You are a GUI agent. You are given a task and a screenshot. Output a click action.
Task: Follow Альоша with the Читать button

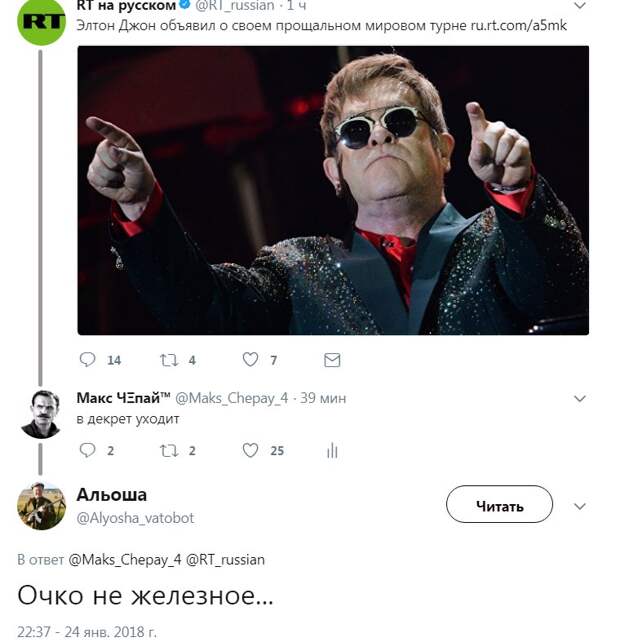point(499,504)
